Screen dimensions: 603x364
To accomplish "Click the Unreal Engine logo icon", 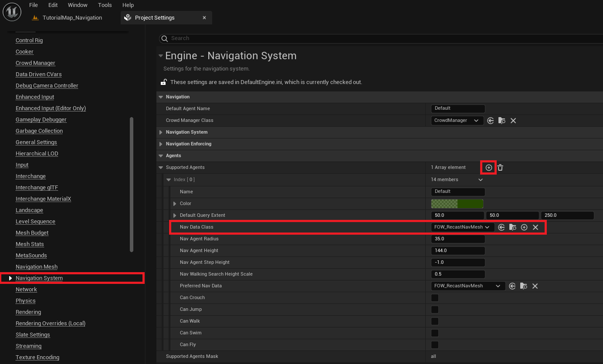I will click(12, 12).
